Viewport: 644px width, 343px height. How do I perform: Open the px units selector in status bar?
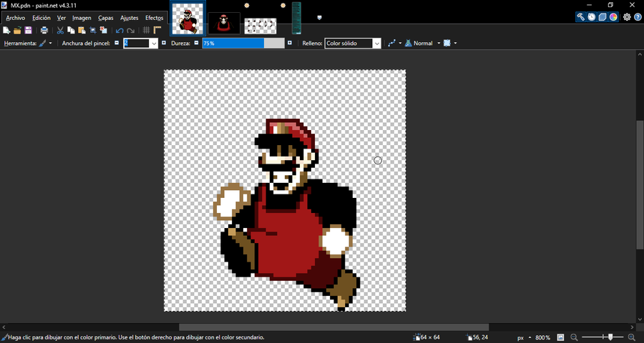point(524,338)
